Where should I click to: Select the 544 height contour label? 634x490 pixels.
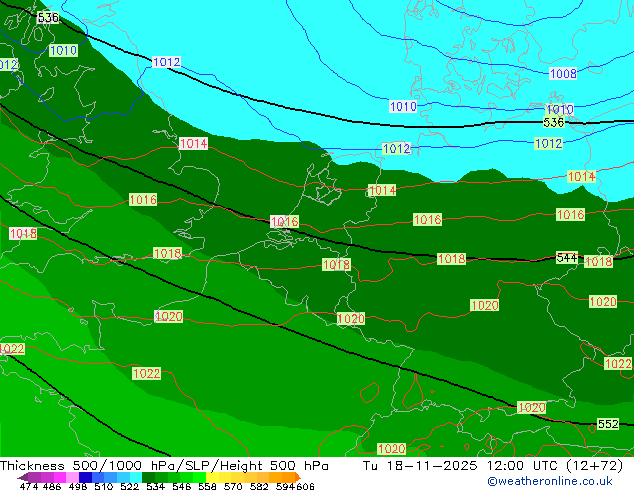pos(566,258)
